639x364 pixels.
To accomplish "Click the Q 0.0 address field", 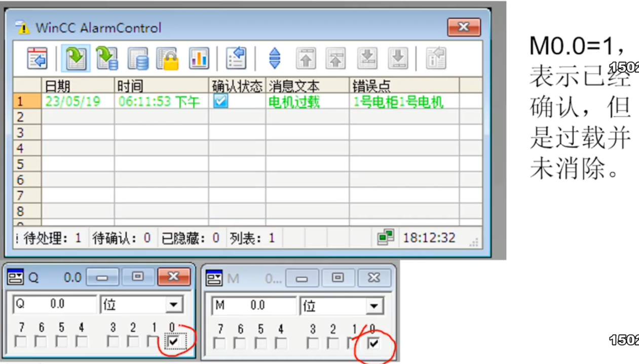I will click(x=55, y=304).
